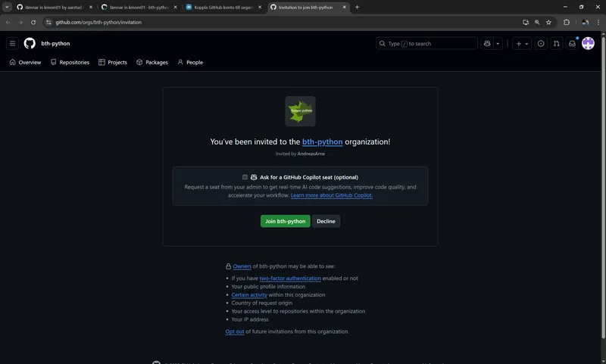Screen dimensions: 606x364
Task: Decline the organization invitation
Action: pyautogui.click(x=326, y=221)
